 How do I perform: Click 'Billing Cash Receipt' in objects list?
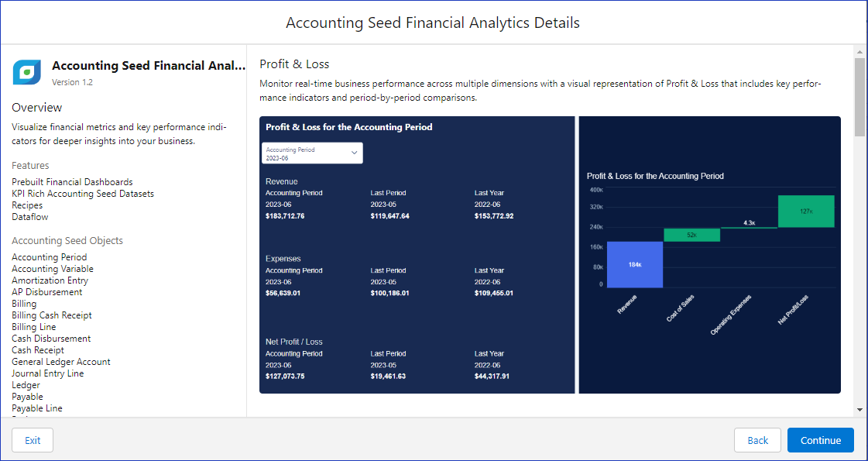[52, 315]
